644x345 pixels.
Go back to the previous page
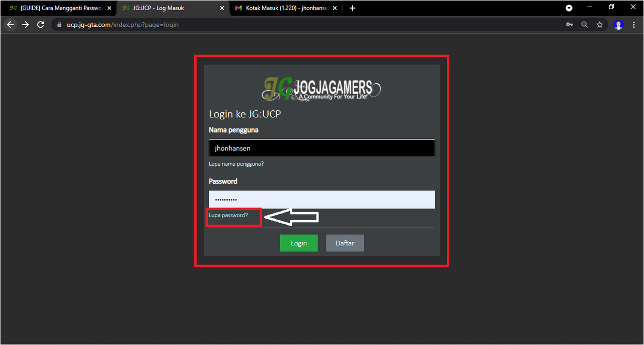pyautogui.click(x=10, y=24)
